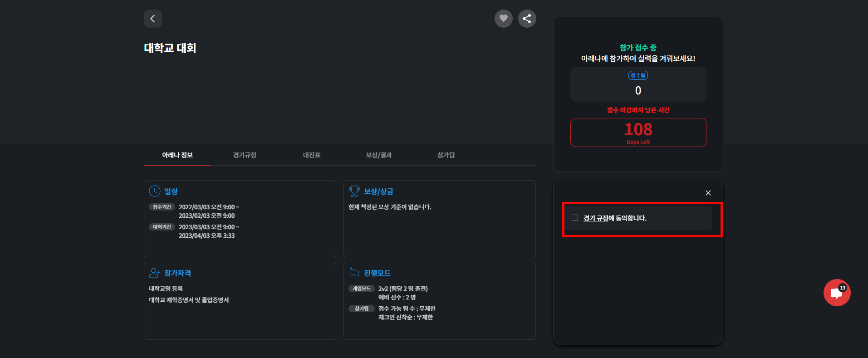
Task: Click the trophy icon beside 보상/상금
Action: (x=354, y=191)
